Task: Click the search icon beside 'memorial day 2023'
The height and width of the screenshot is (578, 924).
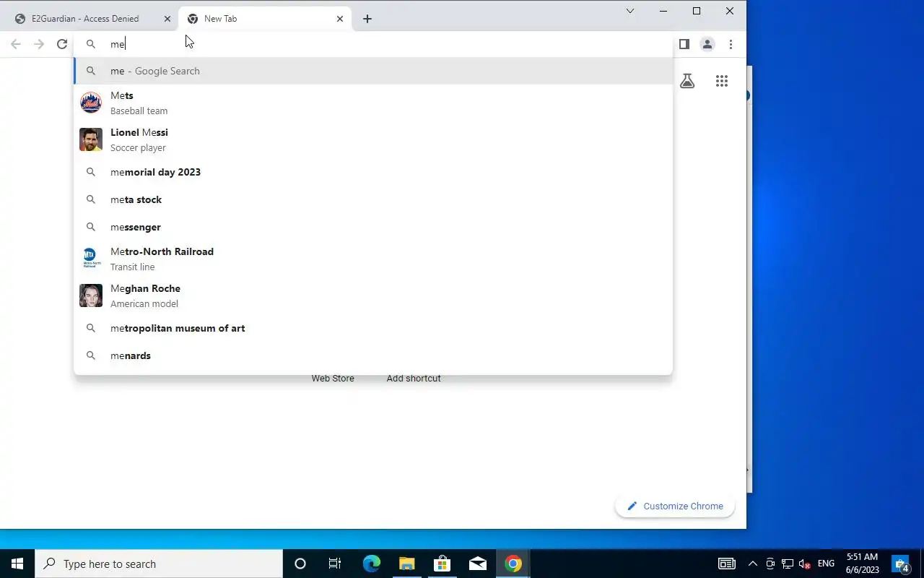Action: [x=91, y=172]
